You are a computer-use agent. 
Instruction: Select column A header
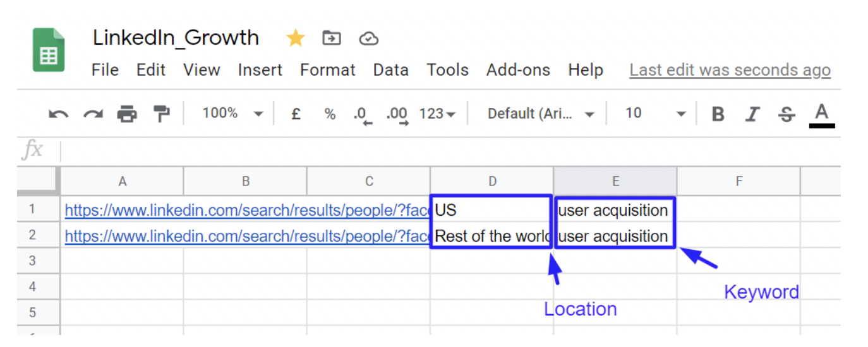(122, 182)
